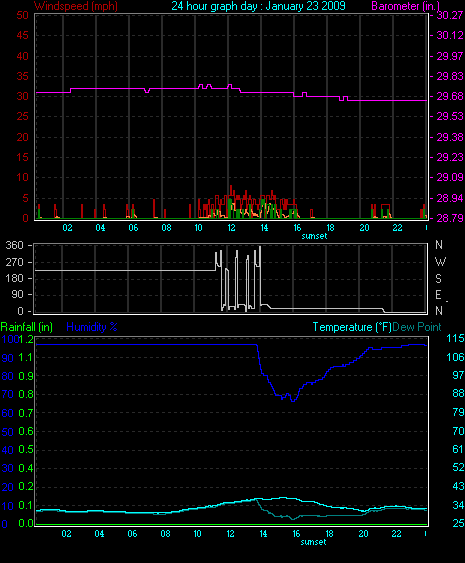
Task: Click the Dew Point legend label
Action: click(417, 327)
